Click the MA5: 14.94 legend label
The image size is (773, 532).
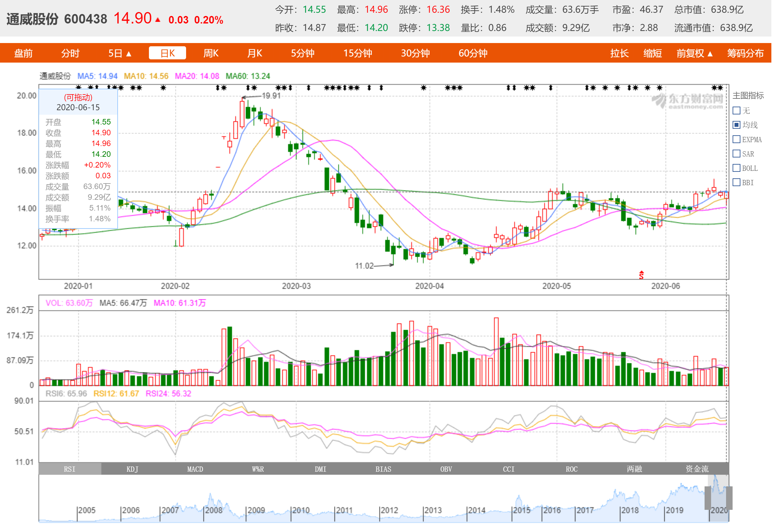[97, 76]
